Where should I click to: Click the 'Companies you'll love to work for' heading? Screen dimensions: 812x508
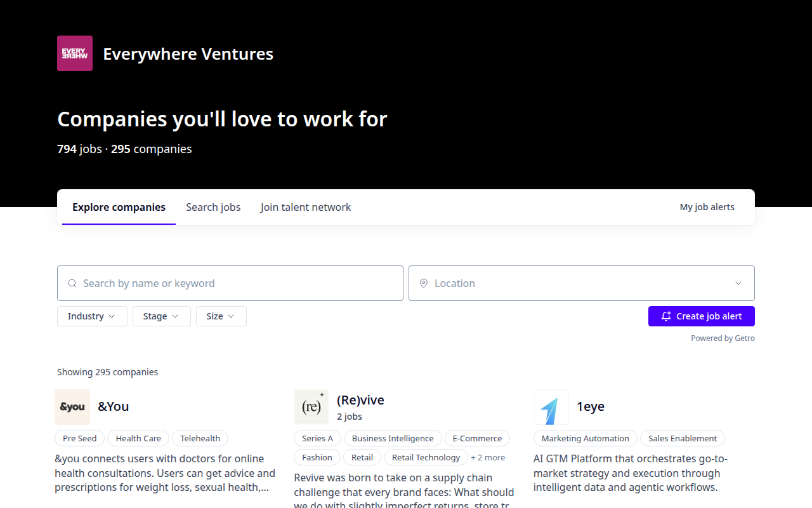pos(222,119)
